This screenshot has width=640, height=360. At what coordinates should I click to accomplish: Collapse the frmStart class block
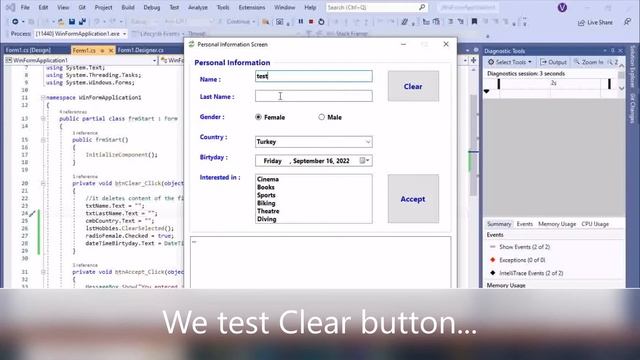coord(43,119)
